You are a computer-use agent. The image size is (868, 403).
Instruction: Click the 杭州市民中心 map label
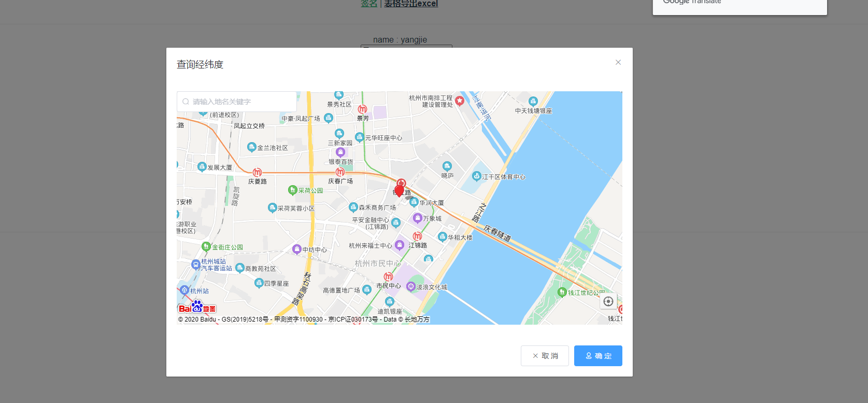[x=378, y=263]
